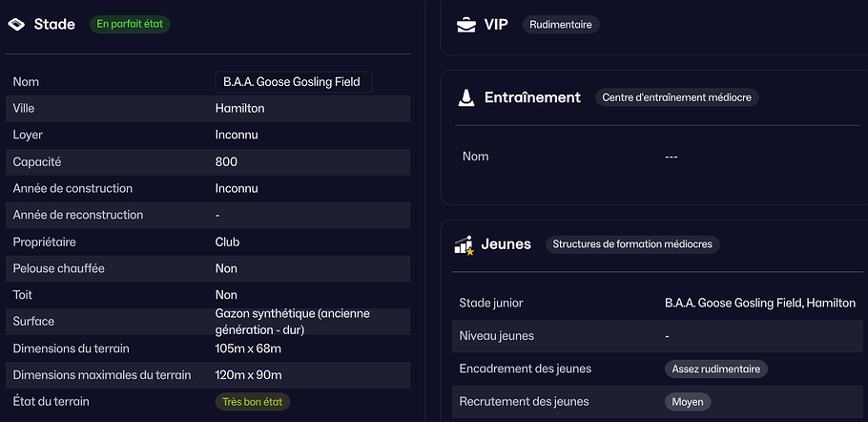Screen dimensions: 868x422
Task: Click the Propriétaire value Club
Action: click(227, 243)
